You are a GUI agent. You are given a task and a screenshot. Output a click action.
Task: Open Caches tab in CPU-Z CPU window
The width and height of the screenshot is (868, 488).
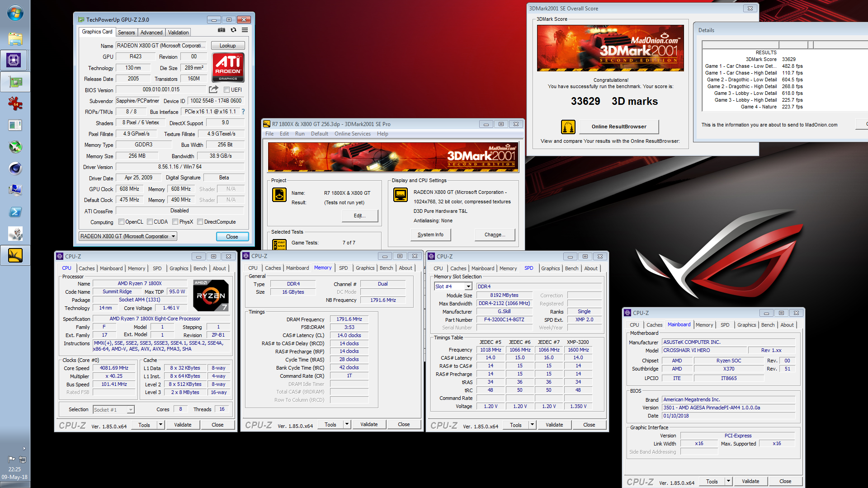pyautogui.click(x=86, y=268)
